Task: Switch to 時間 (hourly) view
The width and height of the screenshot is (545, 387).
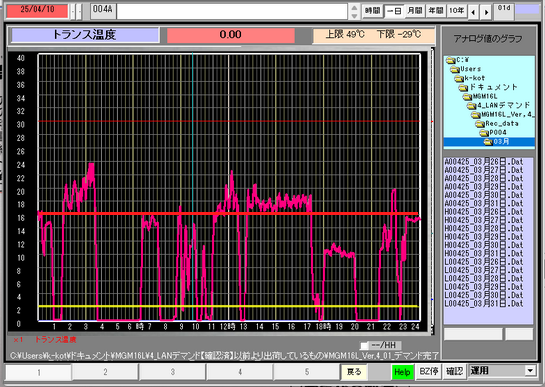Action: click(373, 11)
